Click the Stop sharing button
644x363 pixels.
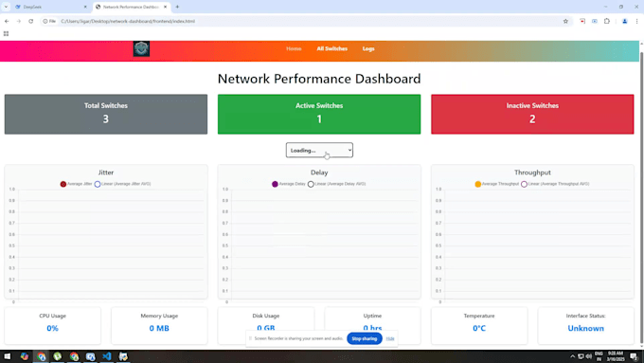pyautogui.click(x=365, y=338)
